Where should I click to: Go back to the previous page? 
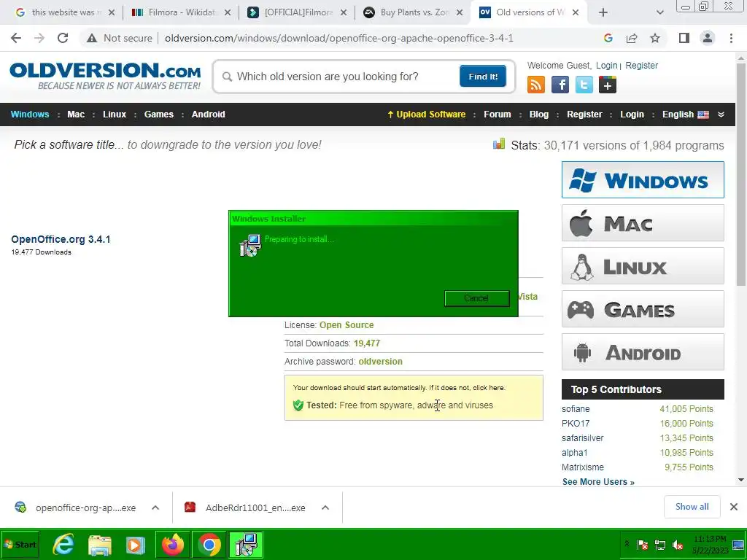coord(16,38)
